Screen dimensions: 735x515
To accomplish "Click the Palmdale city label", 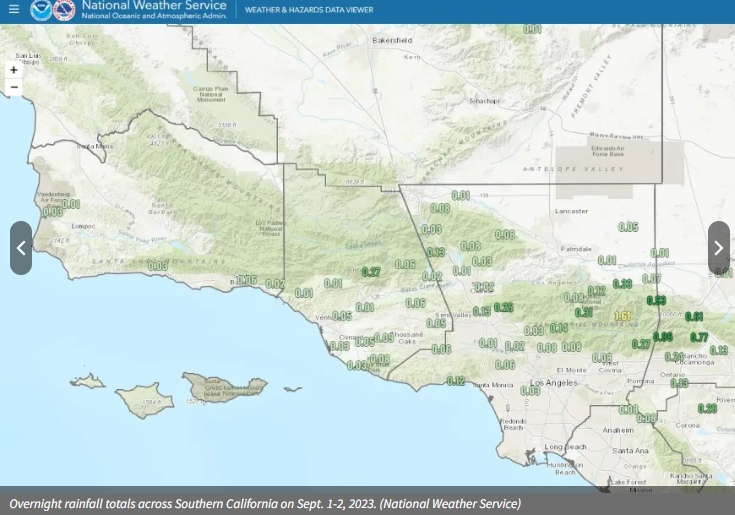I will (576, 248).
